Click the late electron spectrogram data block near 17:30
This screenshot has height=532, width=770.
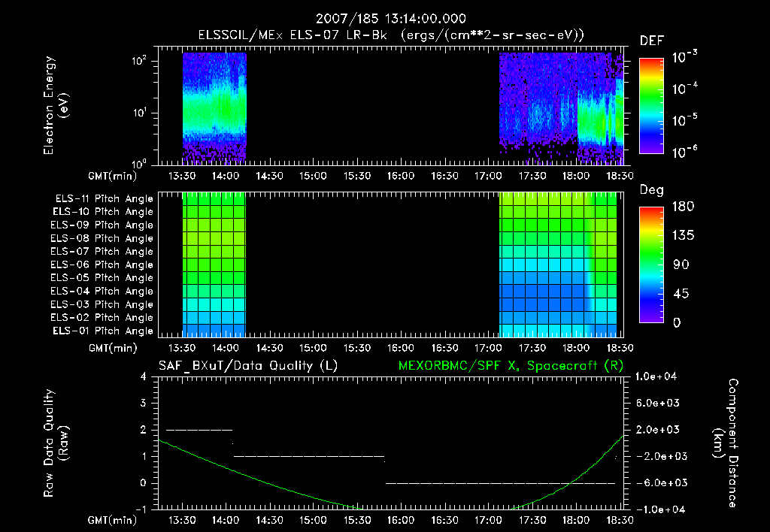coord(561,108)
